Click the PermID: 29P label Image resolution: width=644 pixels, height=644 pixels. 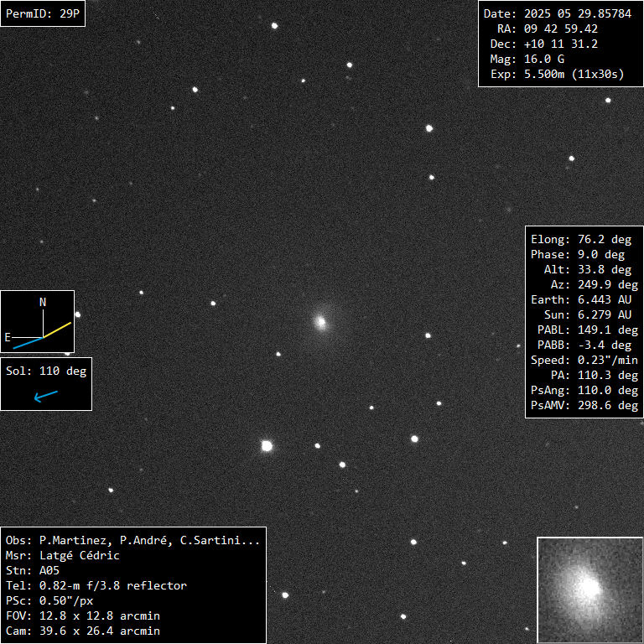click(x=43, y=13)
